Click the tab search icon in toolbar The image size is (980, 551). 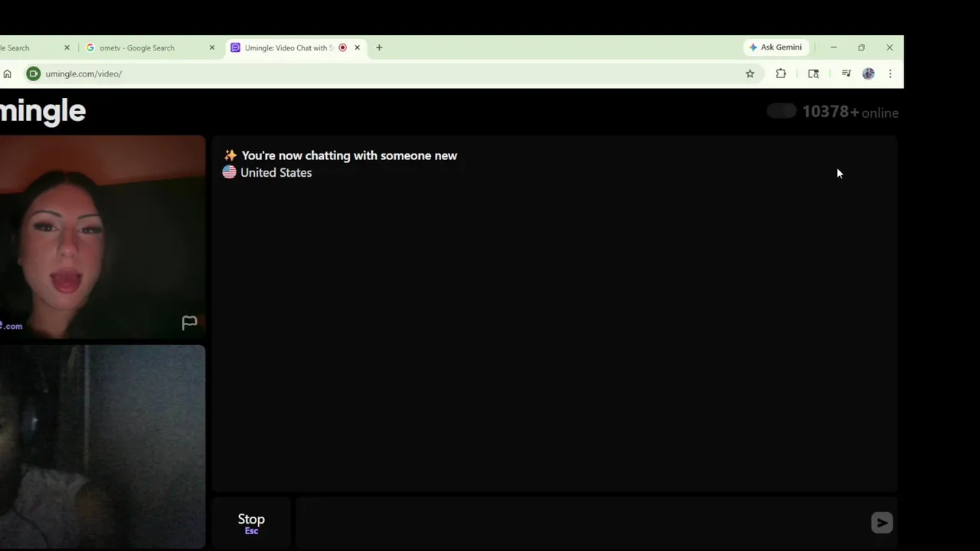pyautogui.click(x=813, y=73)
